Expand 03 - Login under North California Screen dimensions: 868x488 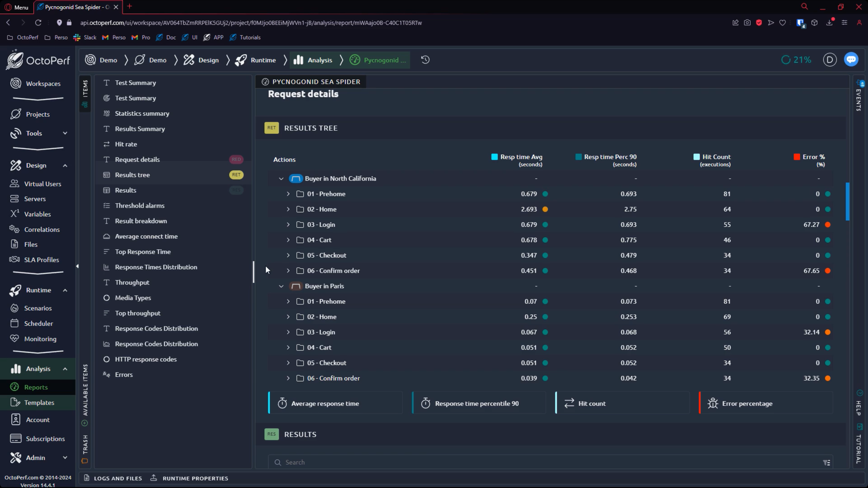click(288, 225)
